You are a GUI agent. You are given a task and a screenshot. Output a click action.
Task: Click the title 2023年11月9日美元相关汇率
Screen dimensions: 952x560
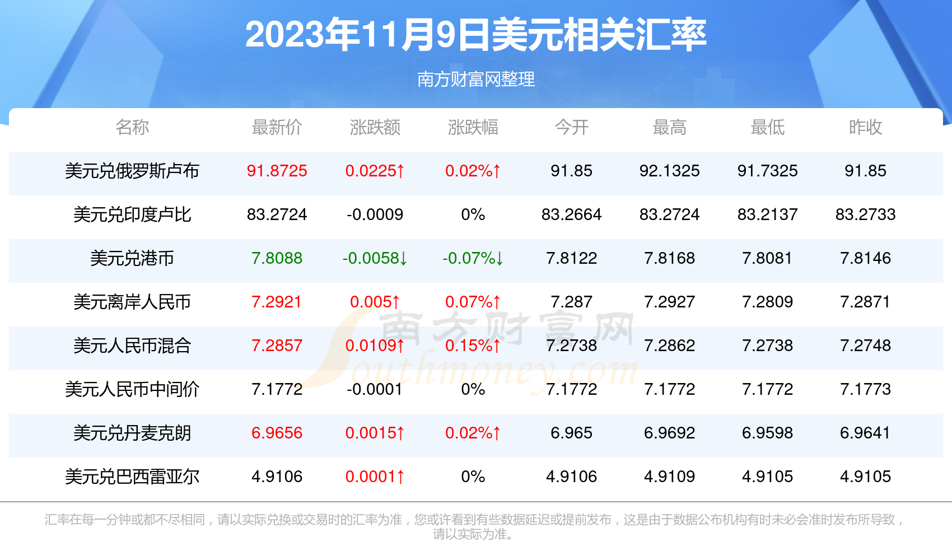coord(476,35)
